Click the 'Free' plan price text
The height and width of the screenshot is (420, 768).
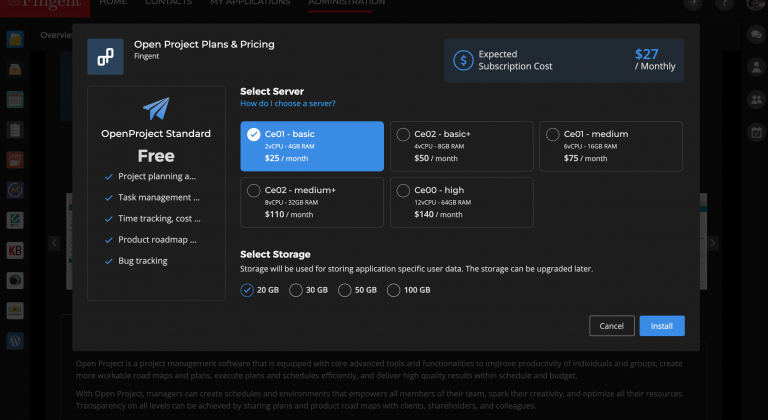pyautogui.click(x=156, y=156)
